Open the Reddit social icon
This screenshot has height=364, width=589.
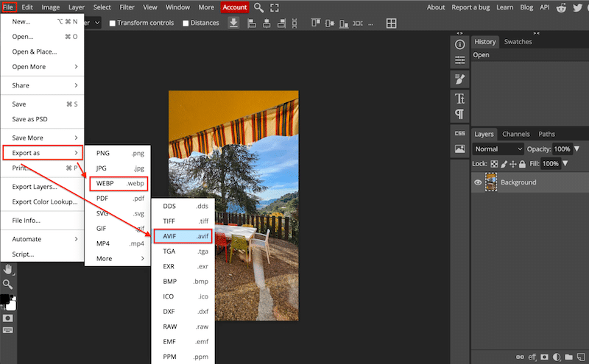click(x=562, y=7)
